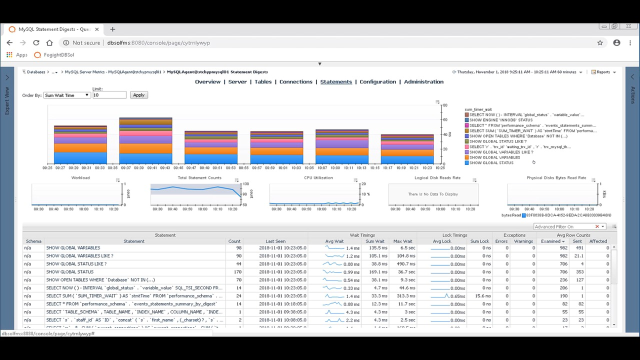Expand the breadcrumb ellipsis dropdown

click(x=55, y=72)
